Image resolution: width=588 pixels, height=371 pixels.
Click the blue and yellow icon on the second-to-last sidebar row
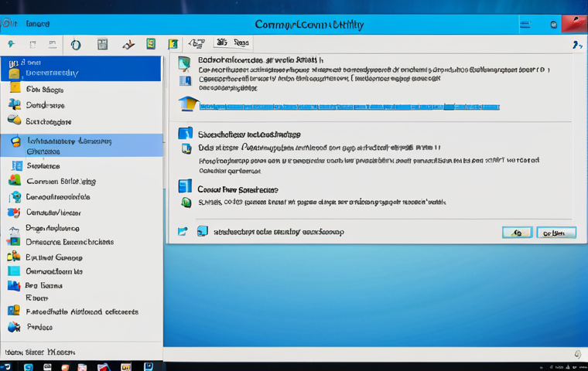click(x=14, y=311)
